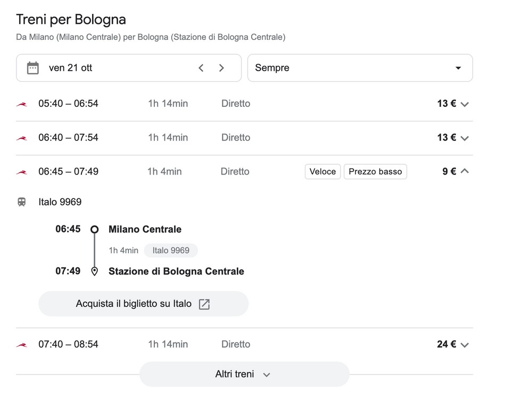Click the 1h 4min duration on 06:45 row
The image size is (532, 400).
[164, 171]
